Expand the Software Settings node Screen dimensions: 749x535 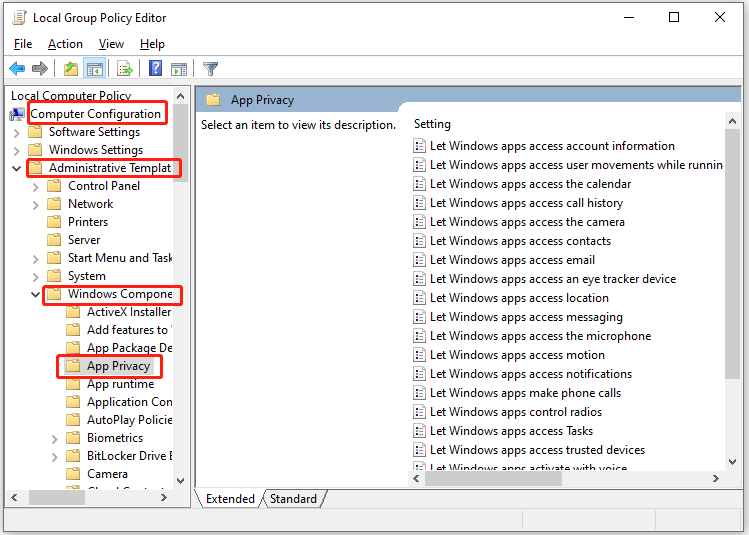point(17,132)
